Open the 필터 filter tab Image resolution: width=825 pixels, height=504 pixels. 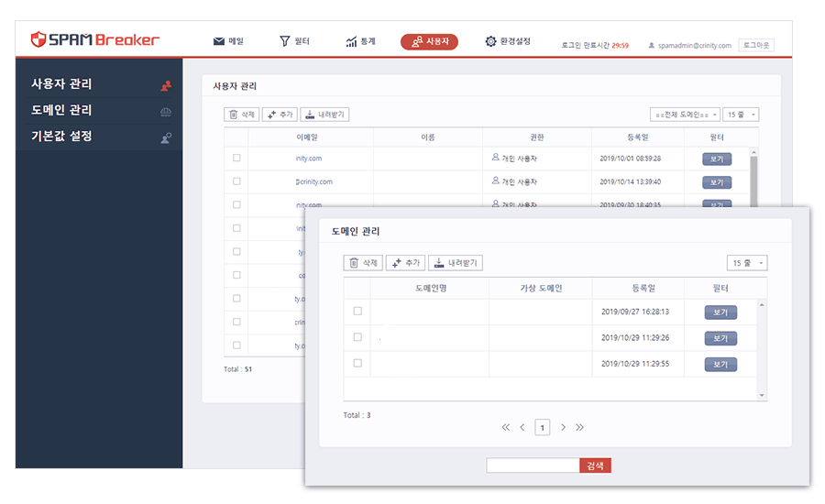coord(294,41)
